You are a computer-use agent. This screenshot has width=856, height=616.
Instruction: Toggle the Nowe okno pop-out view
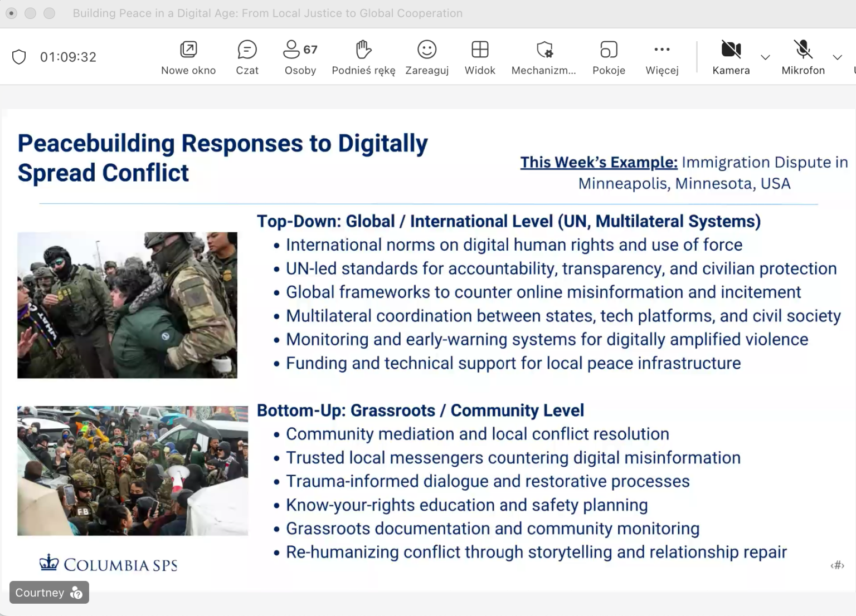(188, 56)
